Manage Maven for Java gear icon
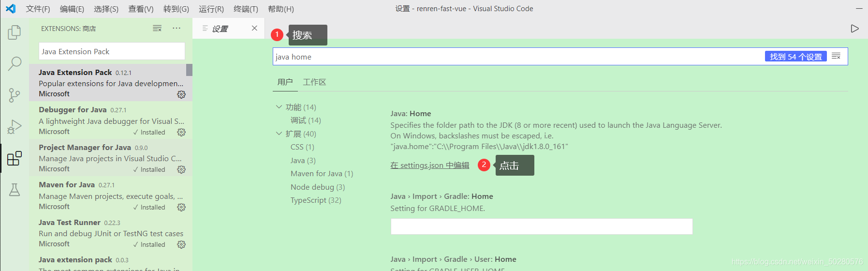This screenshot has width=868, height=271. click(x=181, y=207)
